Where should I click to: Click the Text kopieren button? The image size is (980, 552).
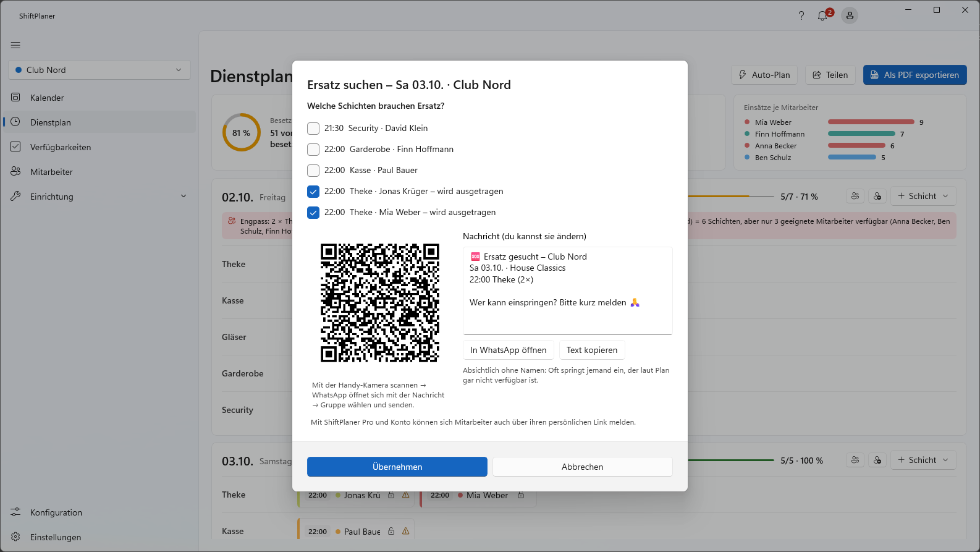tap(592, 350)
